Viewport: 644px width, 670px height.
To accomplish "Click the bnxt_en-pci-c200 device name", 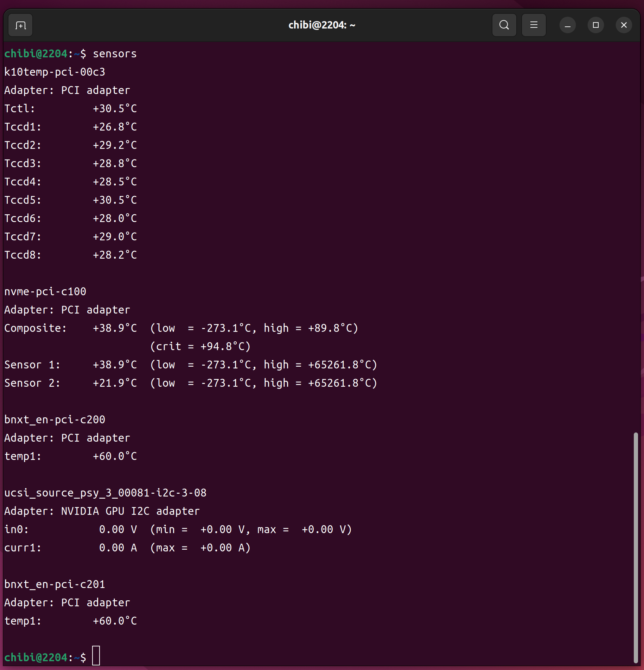I will tap(55, 420).
